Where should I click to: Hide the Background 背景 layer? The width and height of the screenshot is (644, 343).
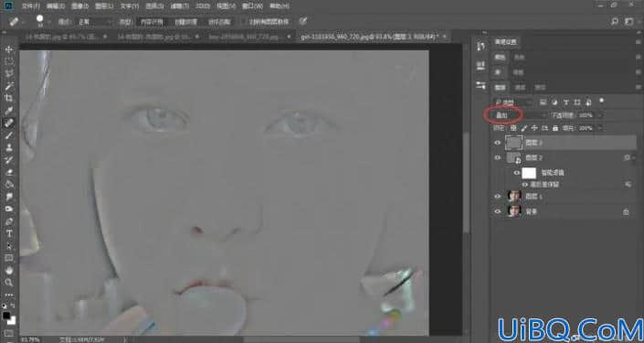[x=497, y=211]
